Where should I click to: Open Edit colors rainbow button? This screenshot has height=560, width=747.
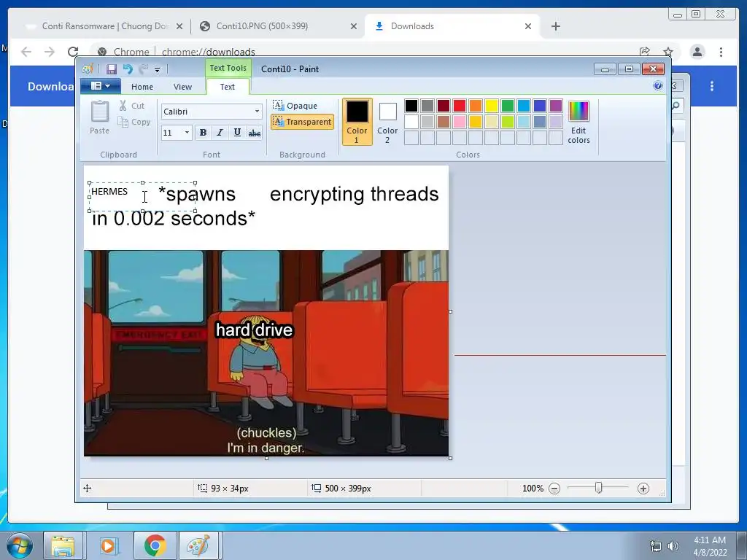578,122
